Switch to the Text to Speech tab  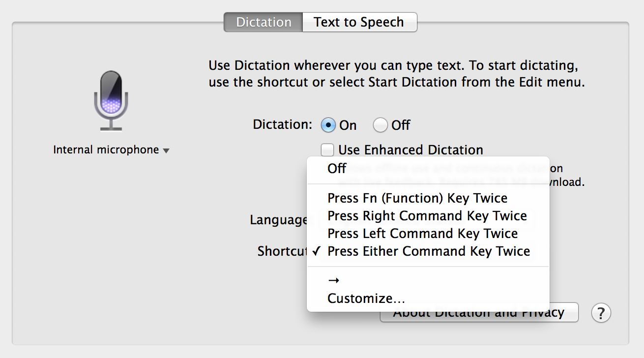pyautogui.click(x=359, y=22)
